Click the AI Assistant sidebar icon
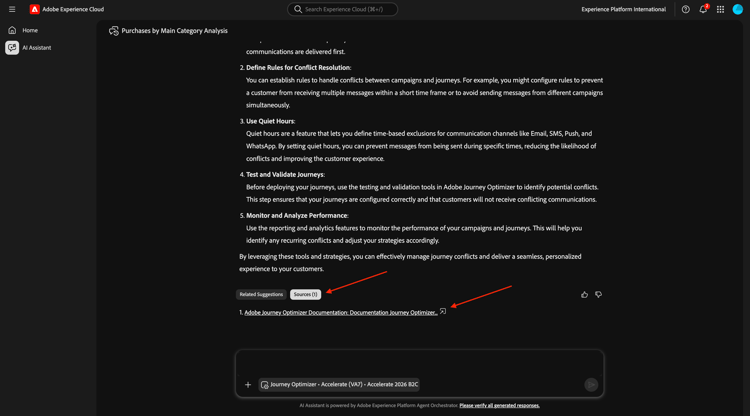The width and height of the screenshot is (750, 416). click(12, 47)
